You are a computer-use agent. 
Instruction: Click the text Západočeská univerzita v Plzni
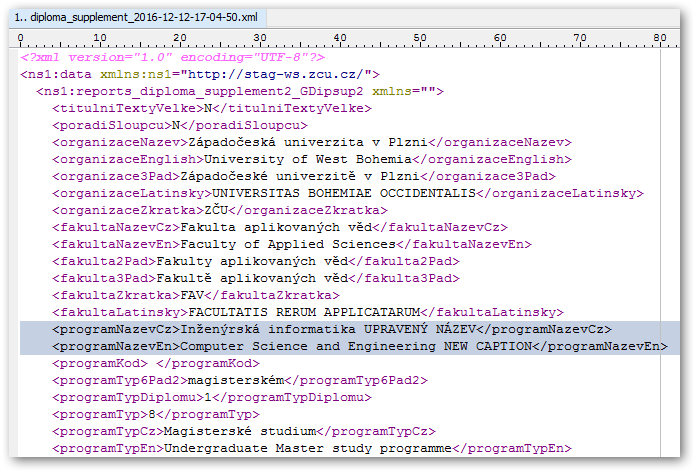coord(308,143)
